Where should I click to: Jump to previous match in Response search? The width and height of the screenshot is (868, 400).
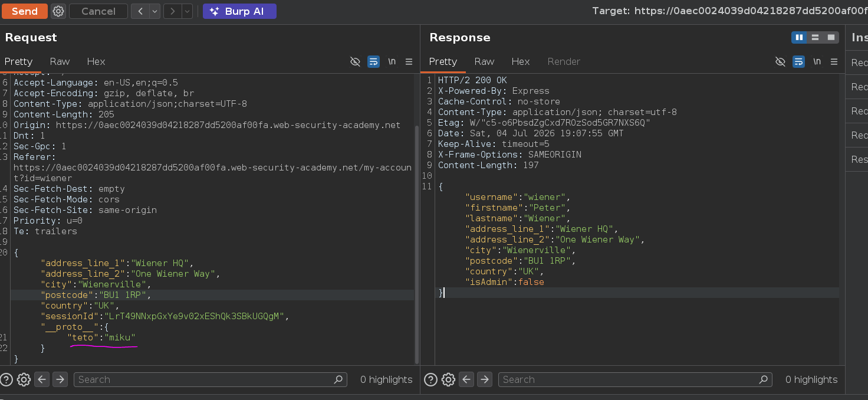(x=466, y=379)
